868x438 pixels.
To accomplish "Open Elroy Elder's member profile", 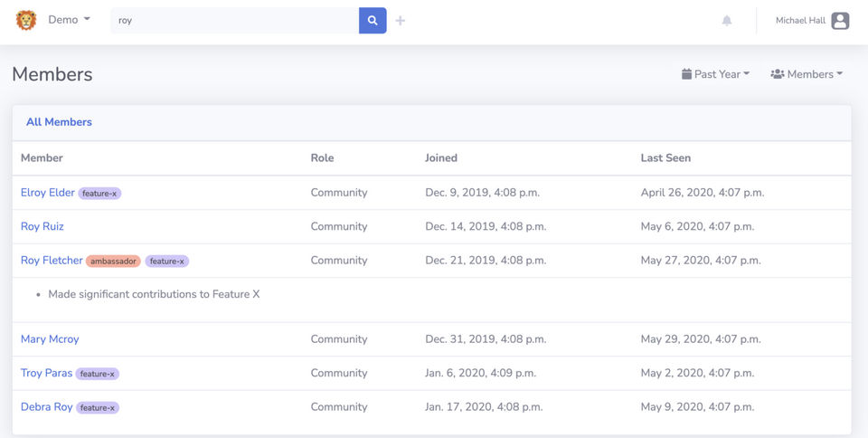I will point(48,193).
